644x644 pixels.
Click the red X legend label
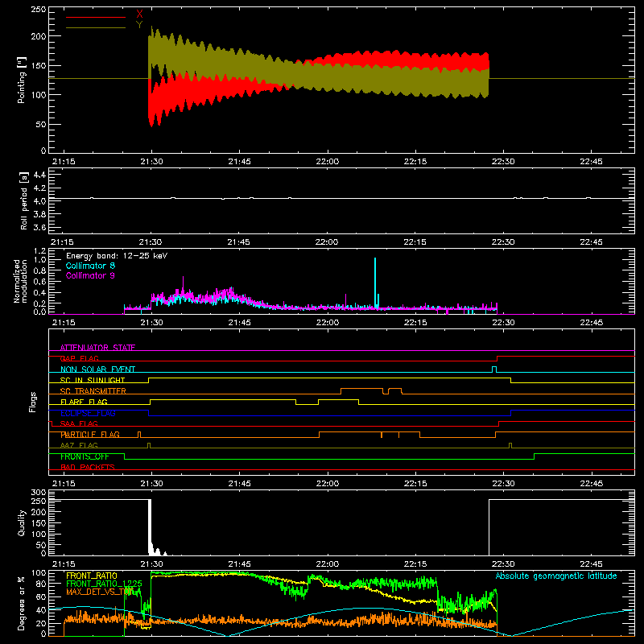coord(139,15)
